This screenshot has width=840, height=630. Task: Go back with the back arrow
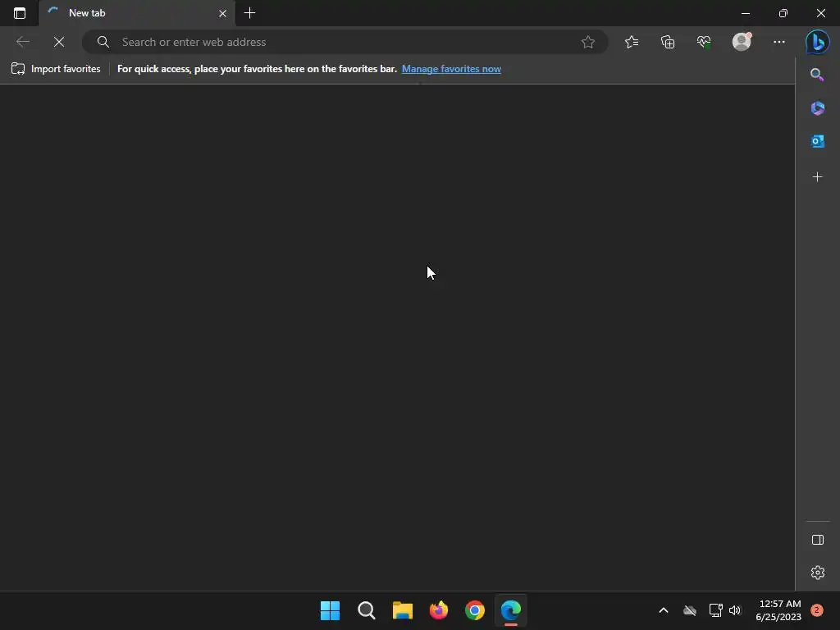pyautogui.click(x=22, y=42)
